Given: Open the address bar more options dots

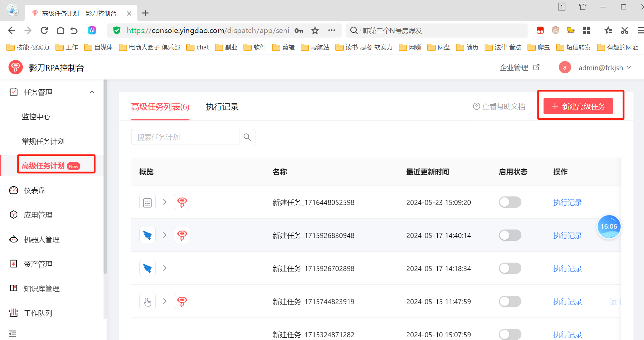Looking at the screenshot, I should pos(331,30).
